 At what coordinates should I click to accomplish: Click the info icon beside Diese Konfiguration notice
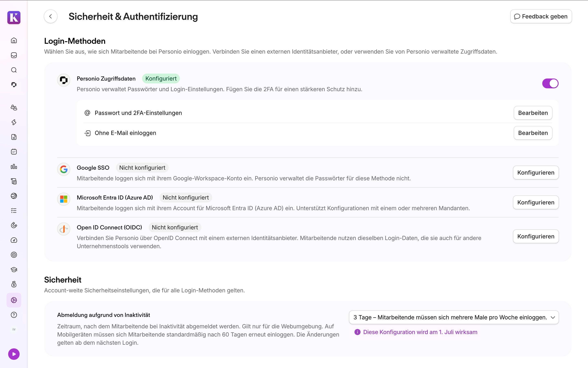pyautogui.click(x=357, y=332)
